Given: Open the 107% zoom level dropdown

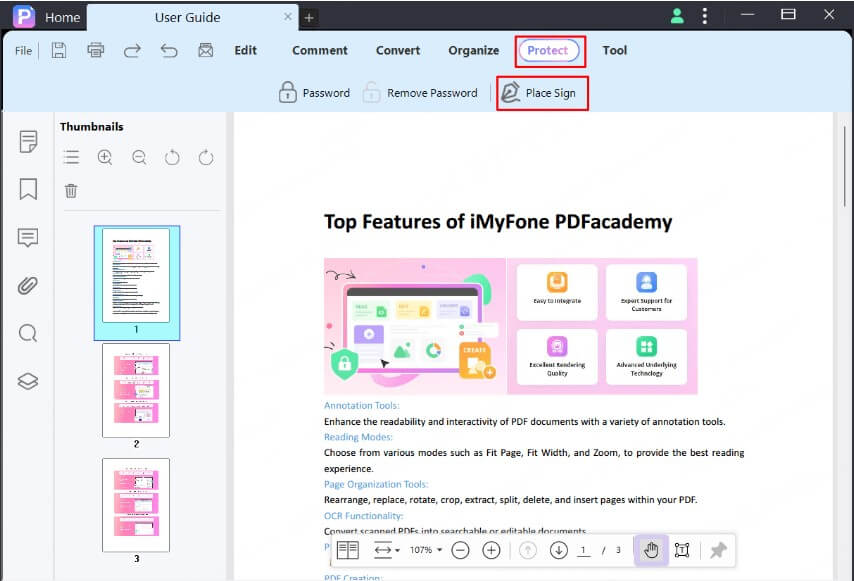Looking at the screenshot, I should coord(426,550).
